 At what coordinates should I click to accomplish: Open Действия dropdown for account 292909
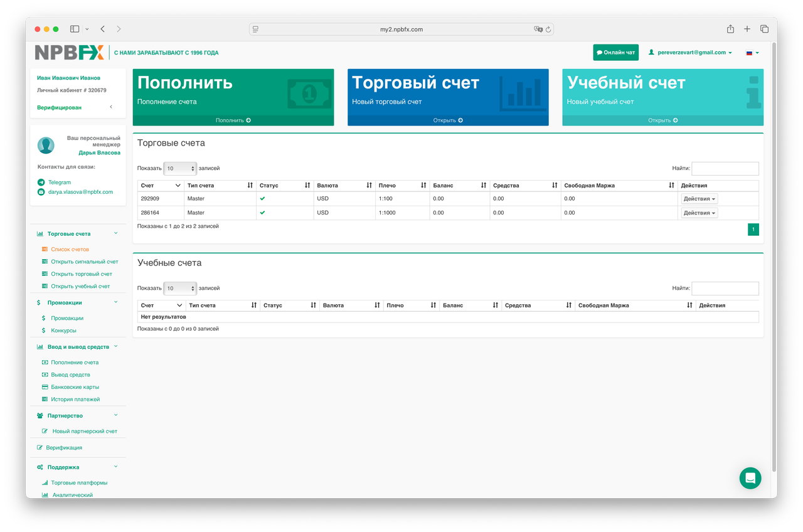pyautogui.click(x=699, y=199)
